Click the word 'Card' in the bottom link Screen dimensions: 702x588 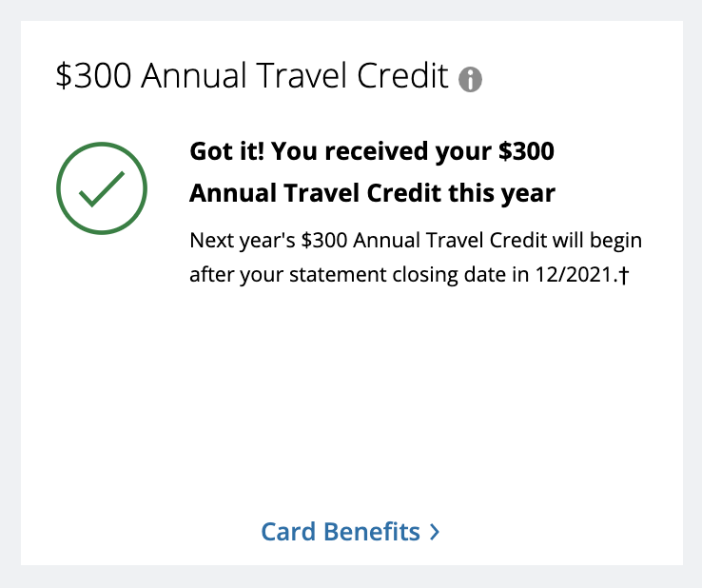pyautogui.click(x=288, y=532)
